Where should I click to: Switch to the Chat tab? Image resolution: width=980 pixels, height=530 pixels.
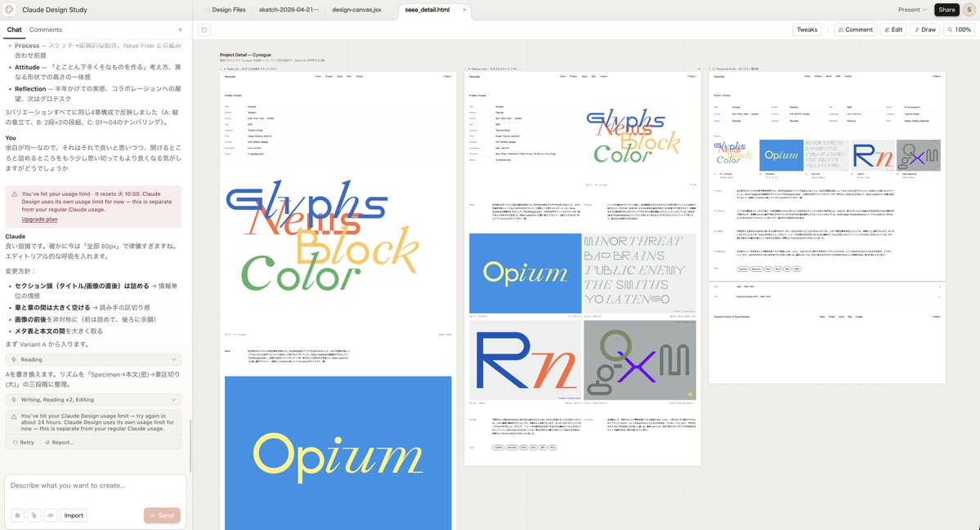[15, 29]
